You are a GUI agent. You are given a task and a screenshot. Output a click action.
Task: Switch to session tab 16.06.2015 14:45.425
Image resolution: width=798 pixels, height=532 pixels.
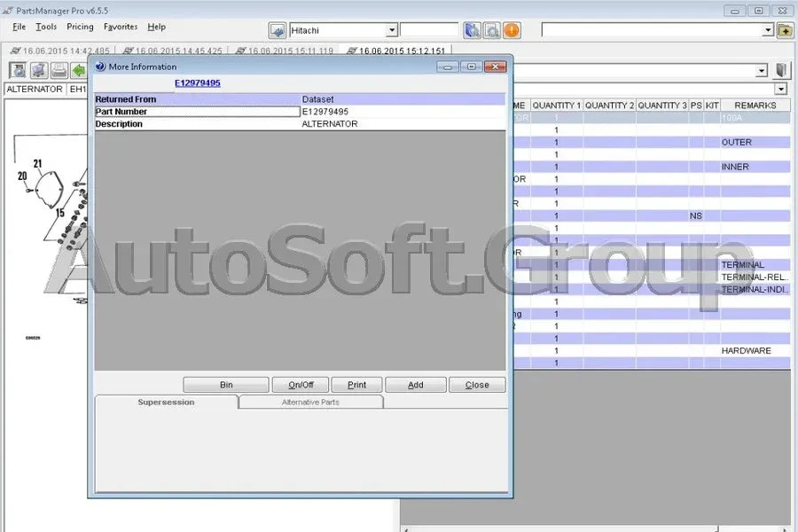coord(173,51)
